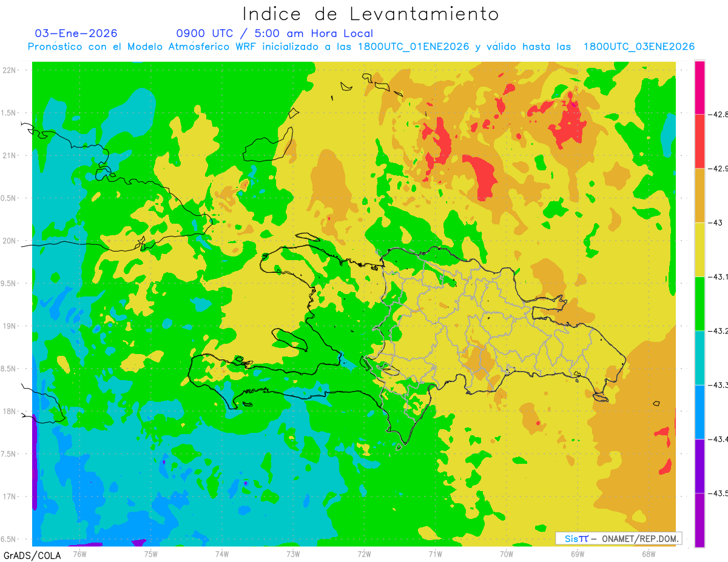728x562 pixels.
Task: Choose the orange legend color band
Action: (699, 195)
